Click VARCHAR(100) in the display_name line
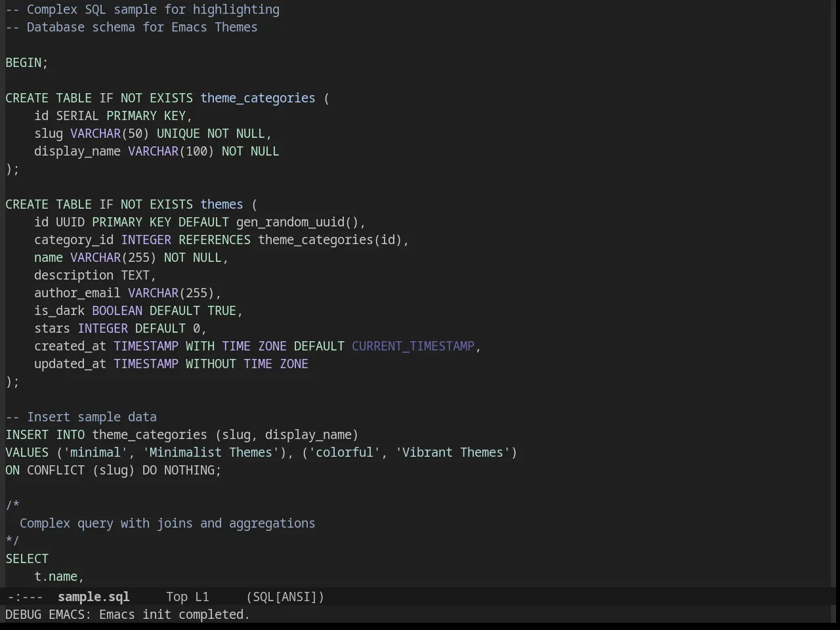 [x=171, y=151]
